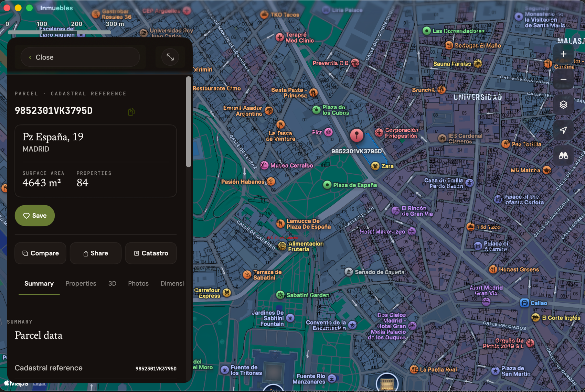
Task: Open the Museo Cerralbo museum marker
Action: coord(264,165)
